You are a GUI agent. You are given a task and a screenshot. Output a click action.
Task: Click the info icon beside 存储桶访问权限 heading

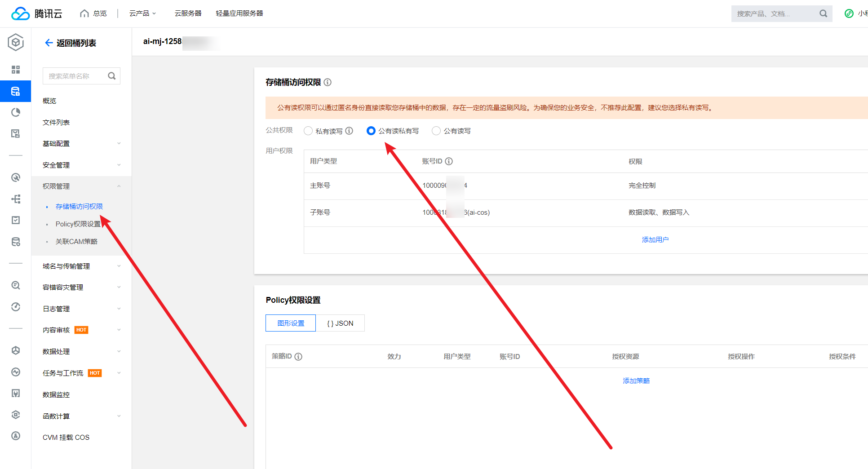click(x=328, y=82)
